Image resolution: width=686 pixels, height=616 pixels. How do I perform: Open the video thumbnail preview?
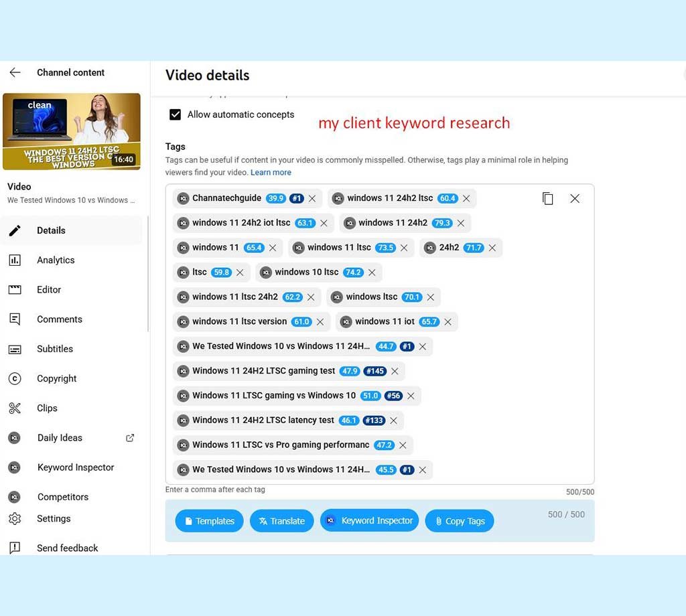pos(72,131)
